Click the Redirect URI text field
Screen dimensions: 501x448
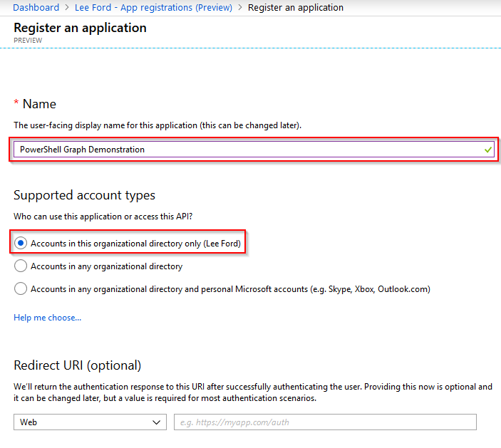[325, 422]
